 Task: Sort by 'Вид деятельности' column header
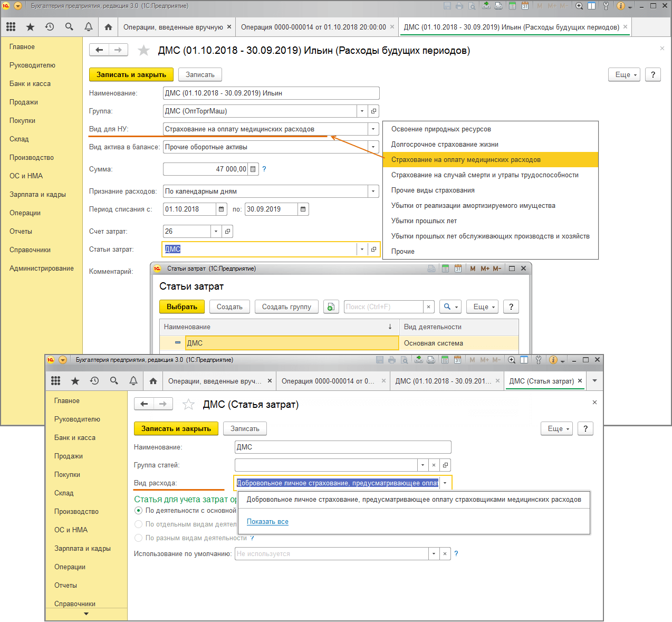pyautogui.click(x=459, y=327)
